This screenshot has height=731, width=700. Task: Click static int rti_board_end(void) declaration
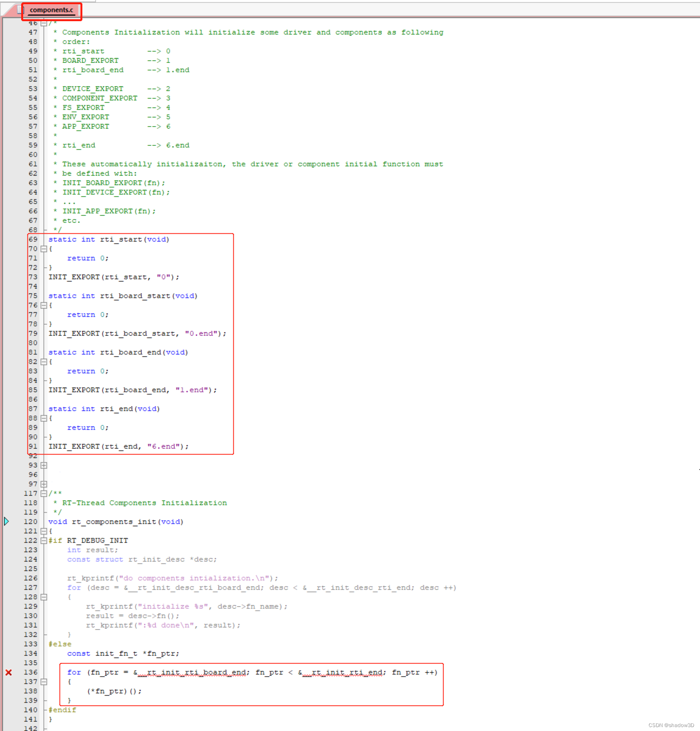coord(118,353)
